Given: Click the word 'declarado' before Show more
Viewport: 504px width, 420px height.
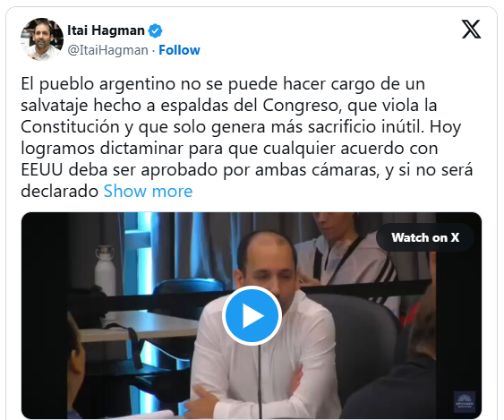Looking at the screenshot, I should (60, 192).
